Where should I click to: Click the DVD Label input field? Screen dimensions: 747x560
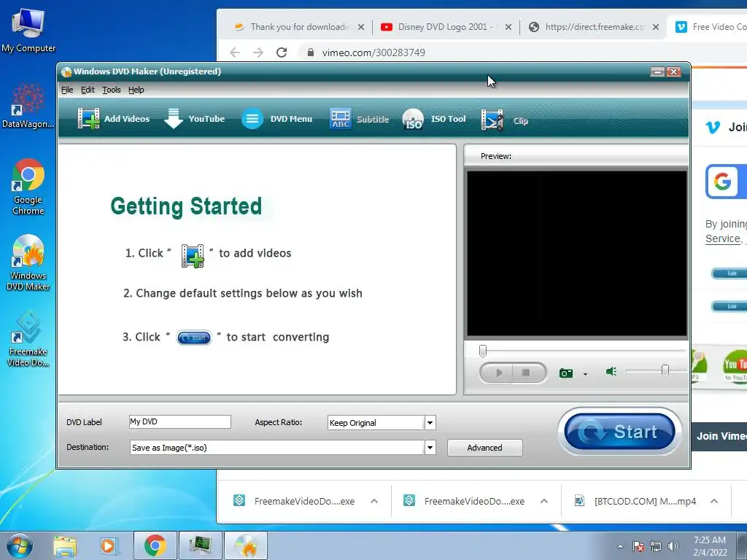[x=179, y=422]
